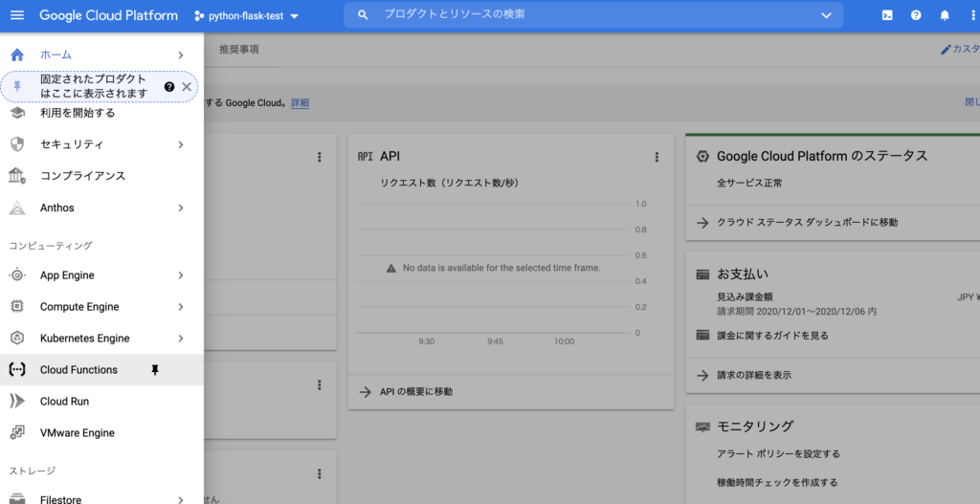Viewport: 980px width, 504px height.
Task: Click the Google Cloud Platform status hexagon icon
Action: click(702, 157)
